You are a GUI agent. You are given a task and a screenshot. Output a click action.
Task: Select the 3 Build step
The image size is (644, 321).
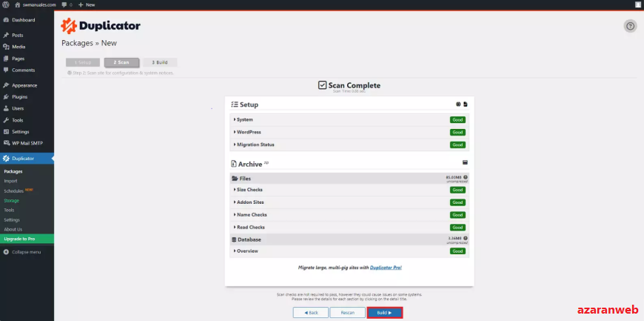click(x=160, y=62)
